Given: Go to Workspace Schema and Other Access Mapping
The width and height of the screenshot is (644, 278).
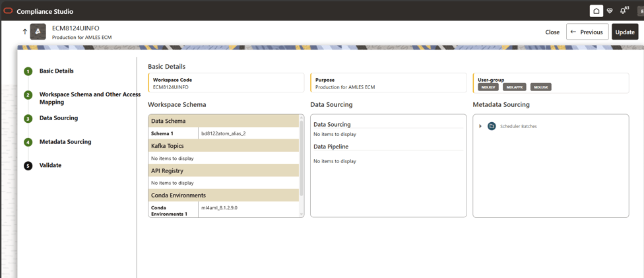Looking at the screenshot, I should coord(90,98).
